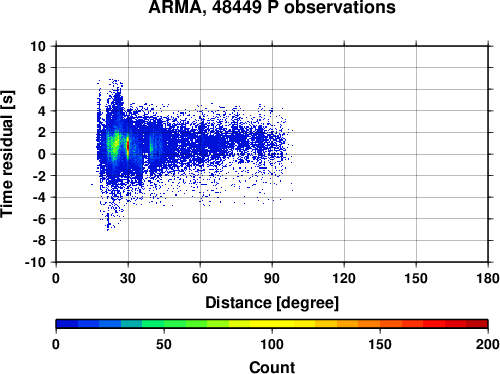Click the yellow-green cluster near distance 25
This screenshot has height=374, width=500.
coord(116,143)
